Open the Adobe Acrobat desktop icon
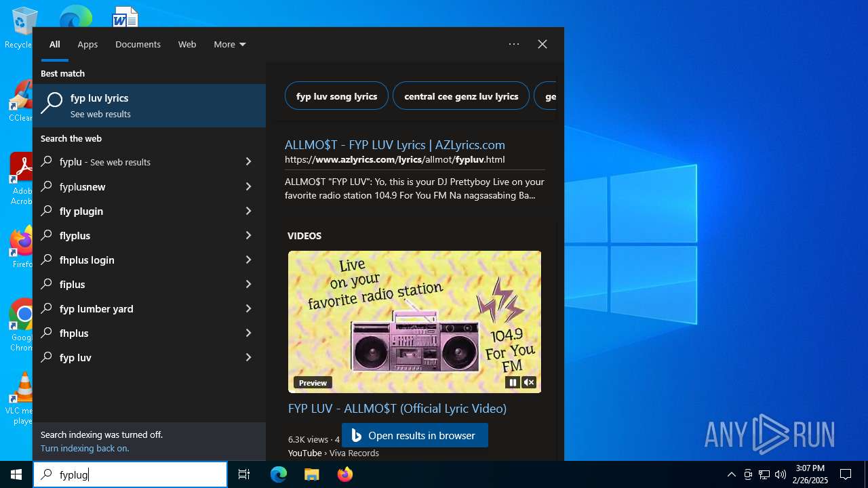Screen dimensions: 868x488 pos(20,179)
